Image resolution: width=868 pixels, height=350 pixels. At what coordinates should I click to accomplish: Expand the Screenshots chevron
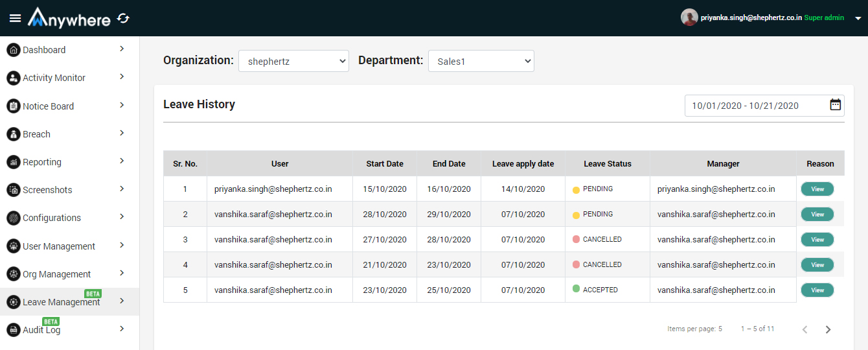click(122, 189)
